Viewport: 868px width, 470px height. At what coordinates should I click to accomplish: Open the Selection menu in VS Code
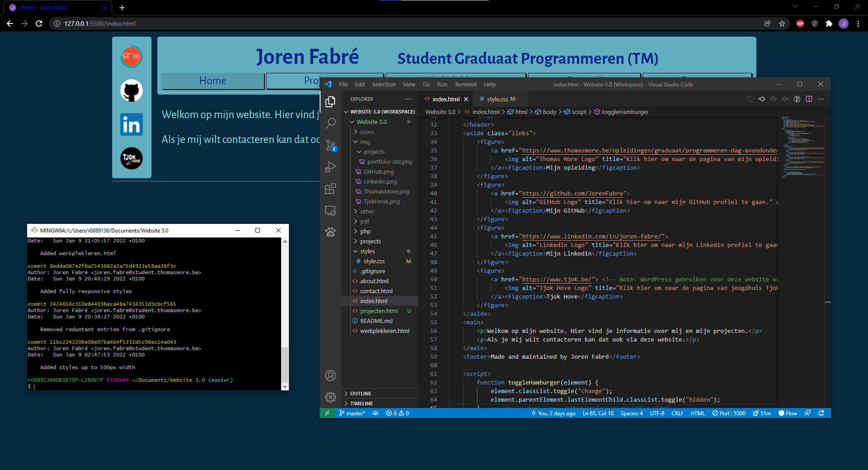pos(384,84)
